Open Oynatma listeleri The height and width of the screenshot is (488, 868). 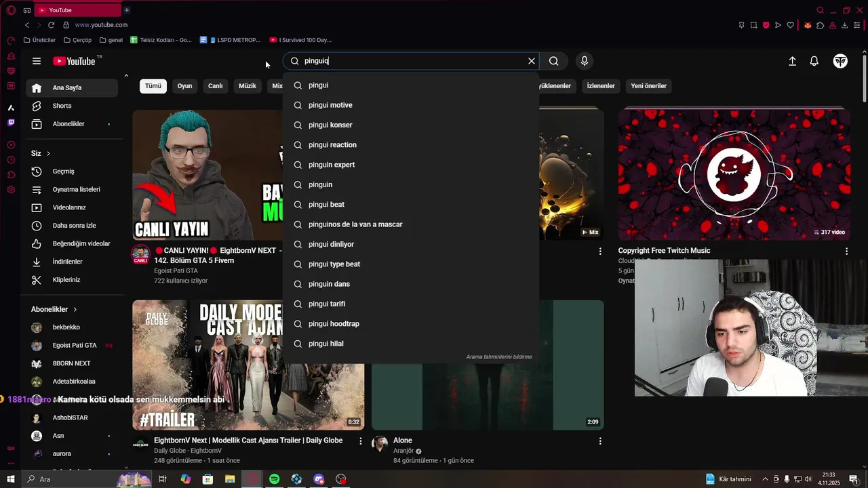pos(72,189)
